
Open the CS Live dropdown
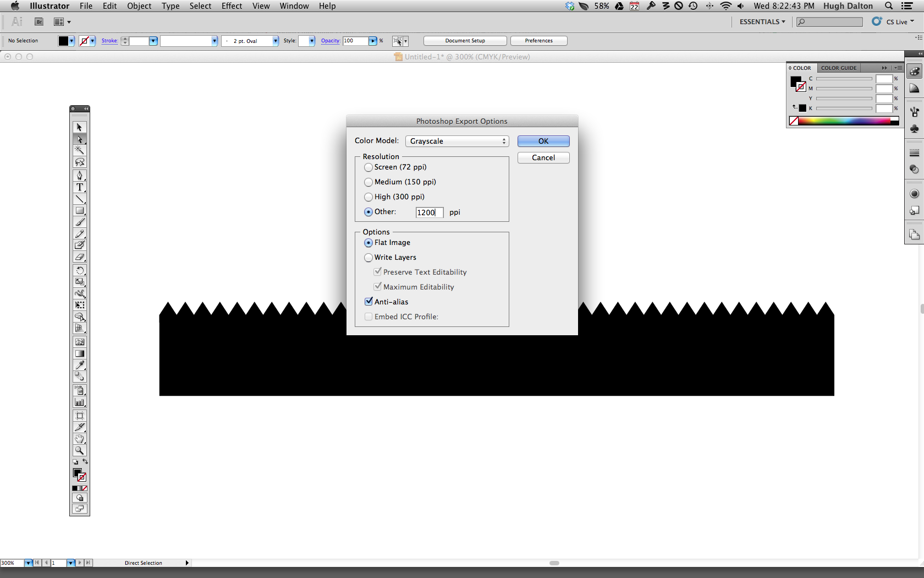(x=900, y=22)
